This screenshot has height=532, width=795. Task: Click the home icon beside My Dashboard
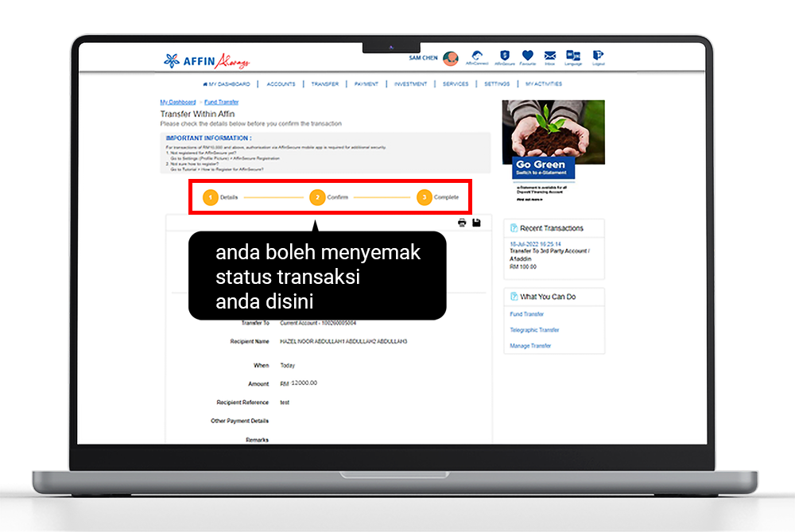pos(207,83)
